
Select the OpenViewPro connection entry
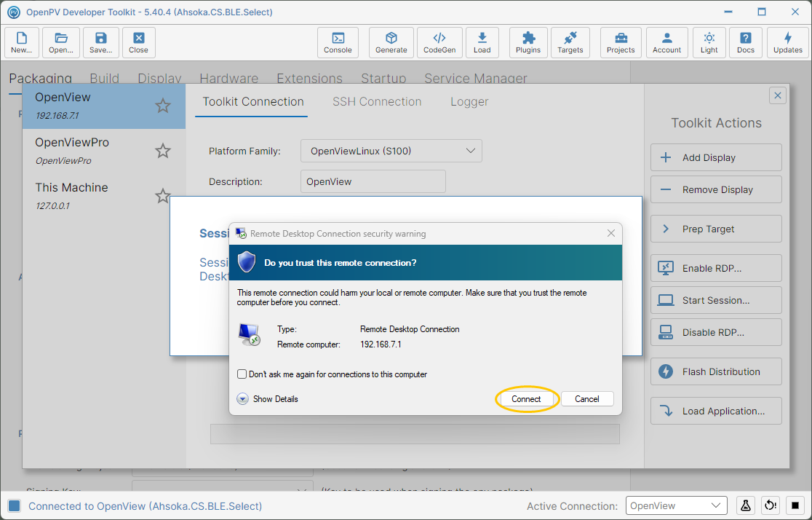point(103,151)
